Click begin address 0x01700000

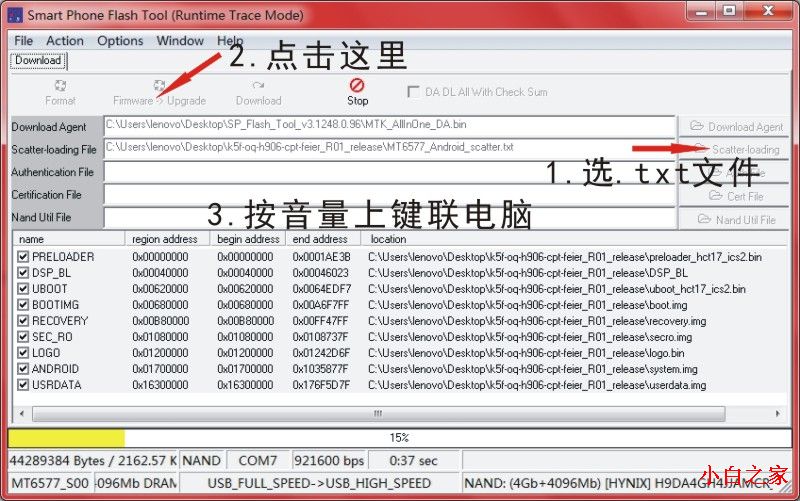click(x=245, y=369)
